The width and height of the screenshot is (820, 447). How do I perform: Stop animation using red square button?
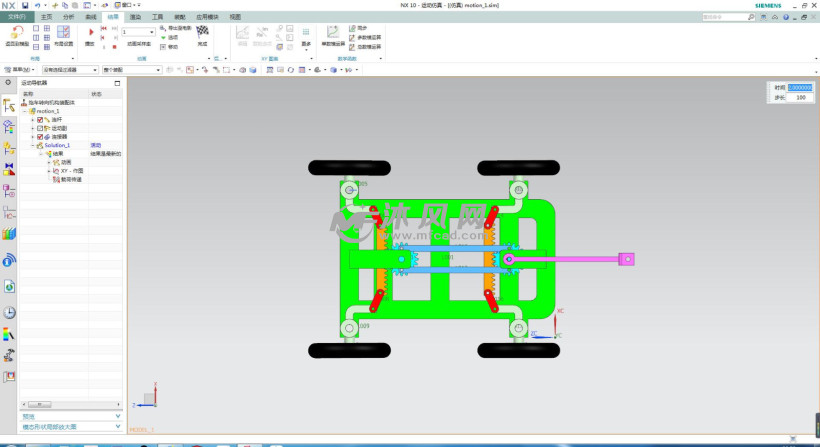tap(115, 47)
